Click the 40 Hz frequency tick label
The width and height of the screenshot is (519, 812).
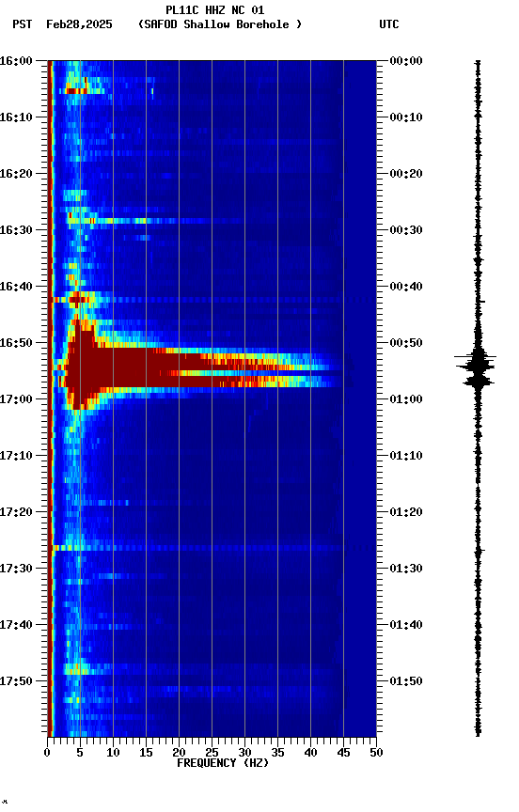(310, 753)
